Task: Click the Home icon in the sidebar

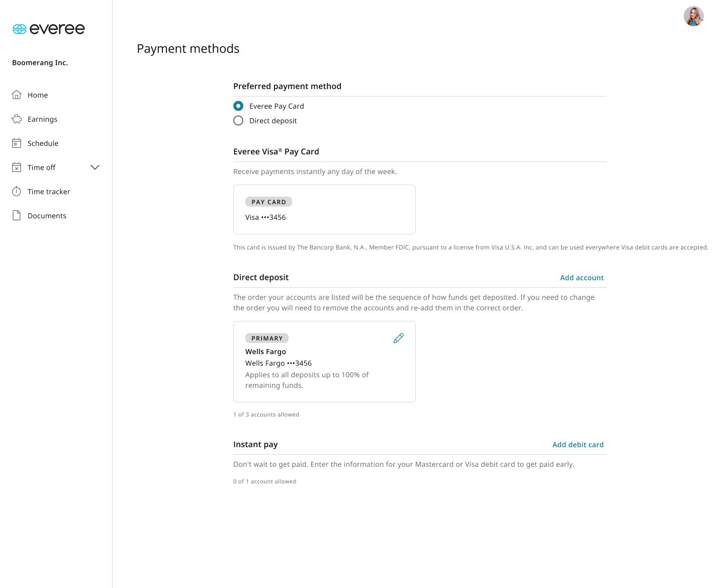Action: coord(17,95)
